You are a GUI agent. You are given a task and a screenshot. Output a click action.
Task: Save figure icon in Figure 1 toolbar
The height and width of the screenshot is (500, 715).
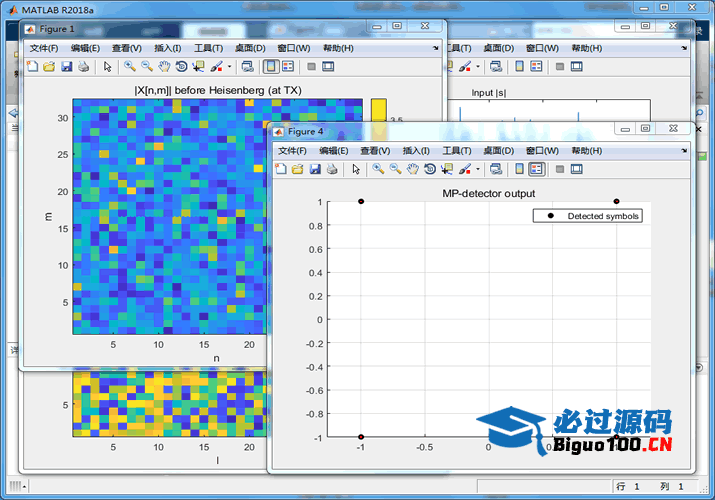67,67
